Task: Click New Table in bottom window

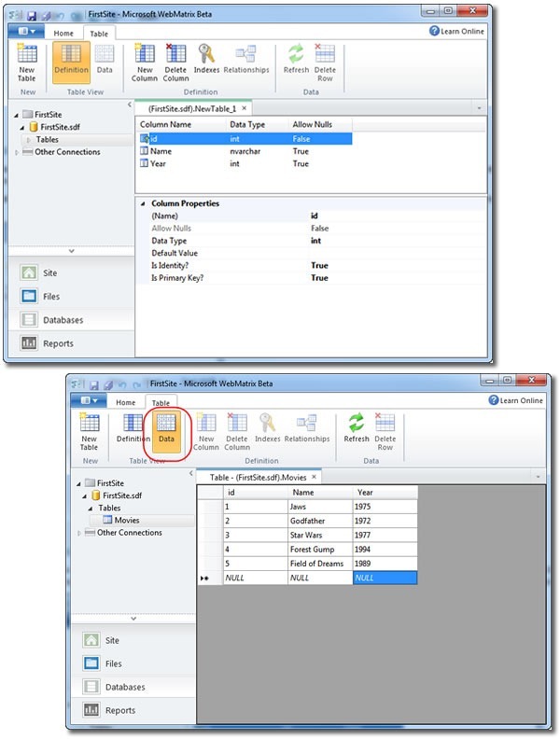Action: tap(89, 432)
